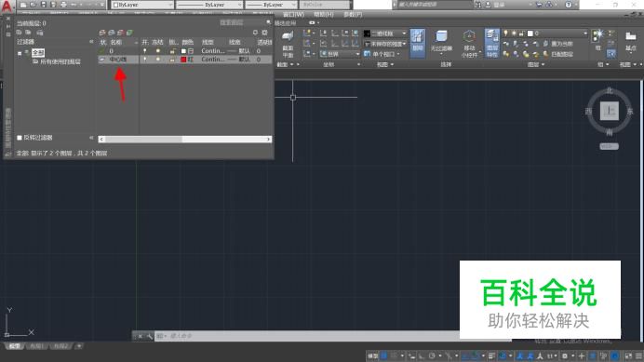Click the layer search input field

242,22
